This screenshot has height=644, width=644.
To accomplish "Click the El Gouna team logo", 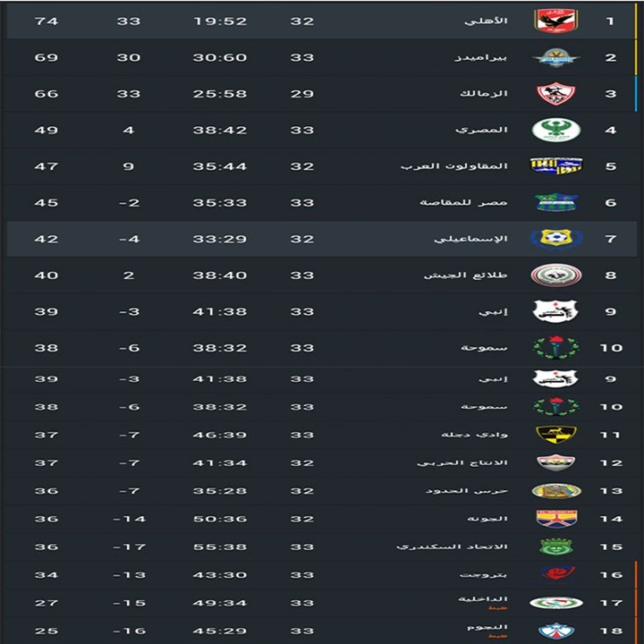I will click(555, 519).
